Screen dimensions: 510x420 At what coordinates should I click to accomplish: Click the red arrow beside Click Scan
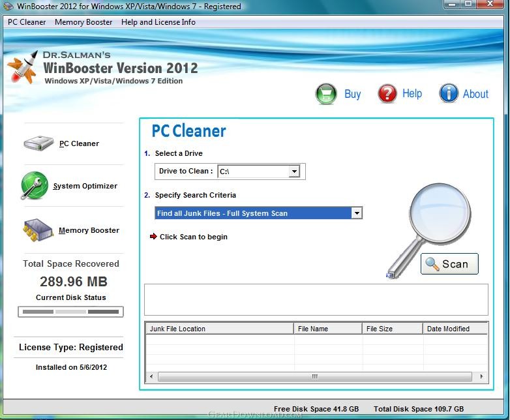click(x=153, y=236)
